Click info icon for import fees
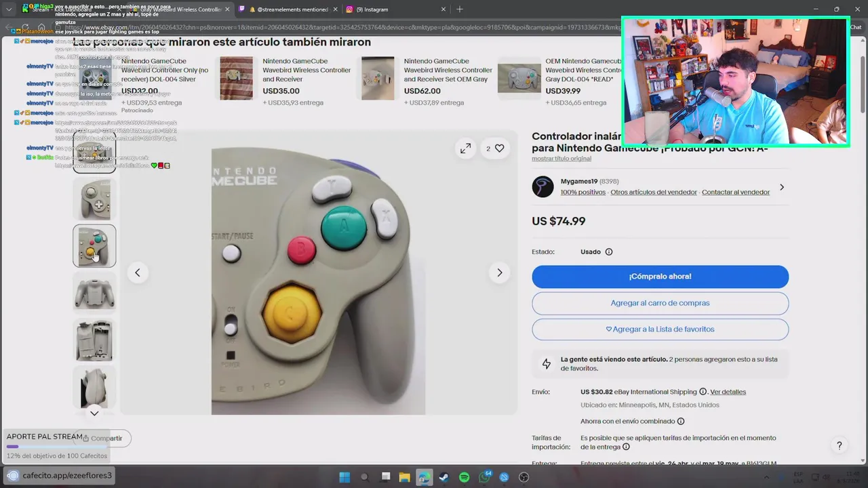This screenshot has height=488, width=868. pyautogui.click(x=626, y=447)
